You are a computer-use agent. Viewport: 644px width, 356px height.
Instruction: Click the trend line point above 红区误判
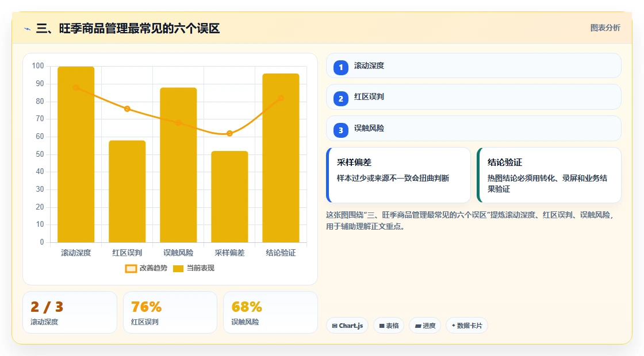[127, 109]
